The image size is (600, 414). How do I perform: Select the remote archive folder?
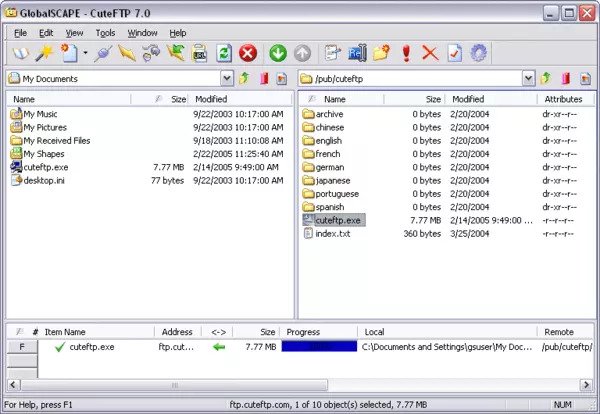(323, 114)
